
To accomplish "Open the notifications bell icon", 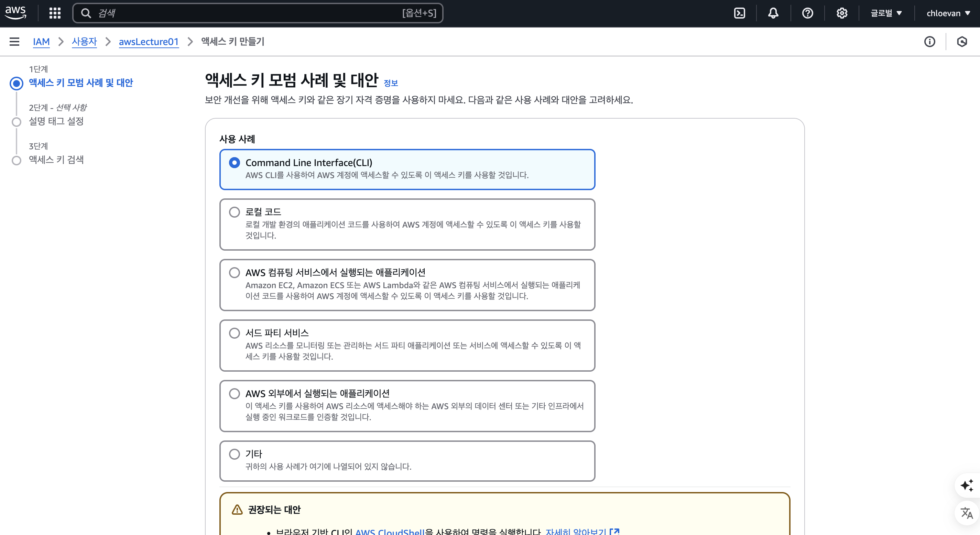I will (773, 13).
